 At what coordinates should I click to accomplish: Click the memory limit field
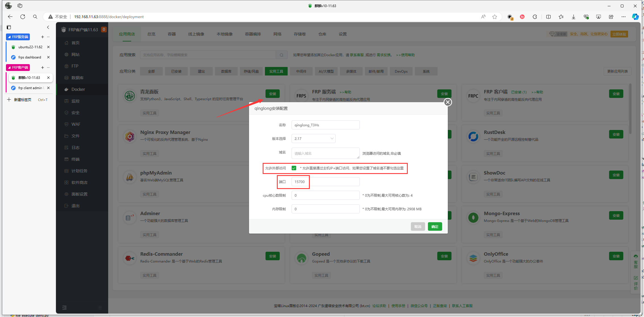point(325,209)
